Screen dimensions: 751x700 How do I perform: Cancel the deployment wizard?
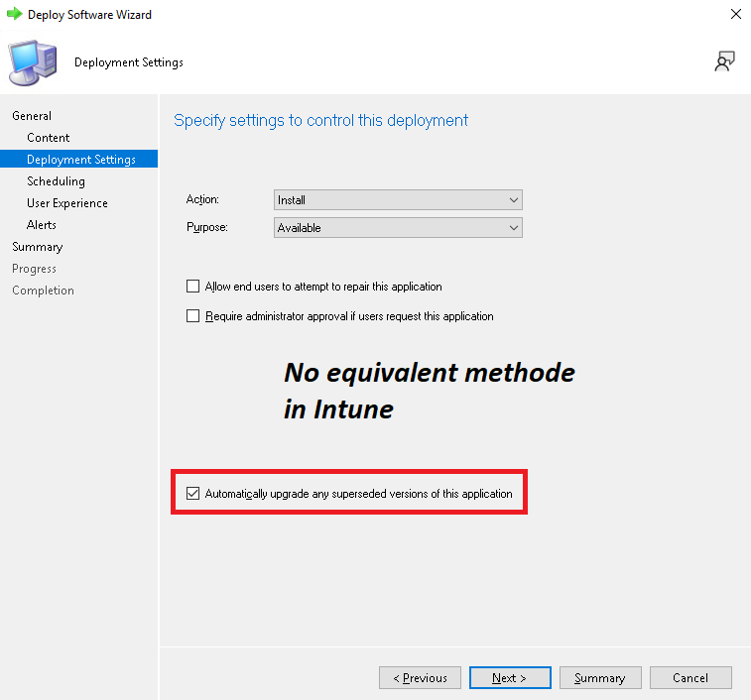pos(689,678)
